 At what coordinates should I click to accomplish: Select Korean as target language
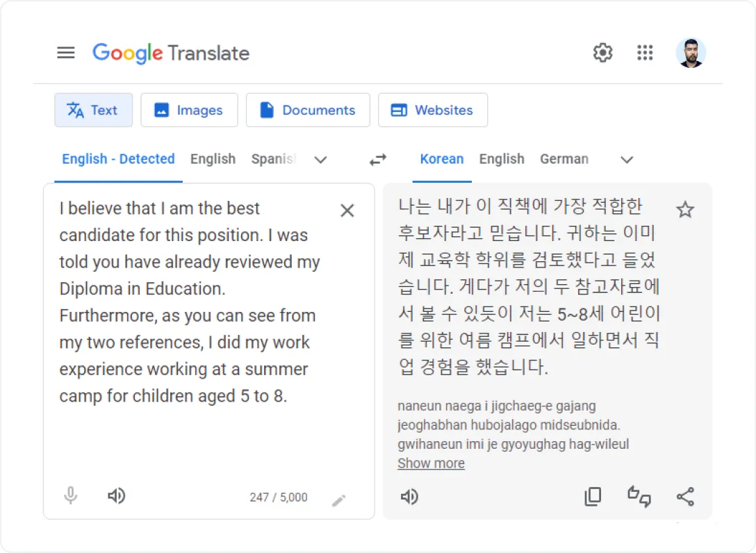pos(442,159)
